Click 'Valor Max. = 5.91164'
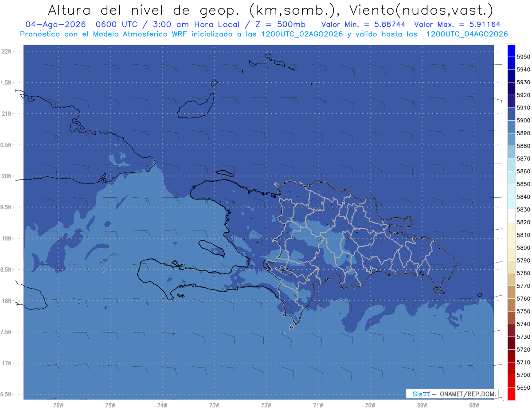The width and height of the screenshot is (532, 411). coord(458,24)
